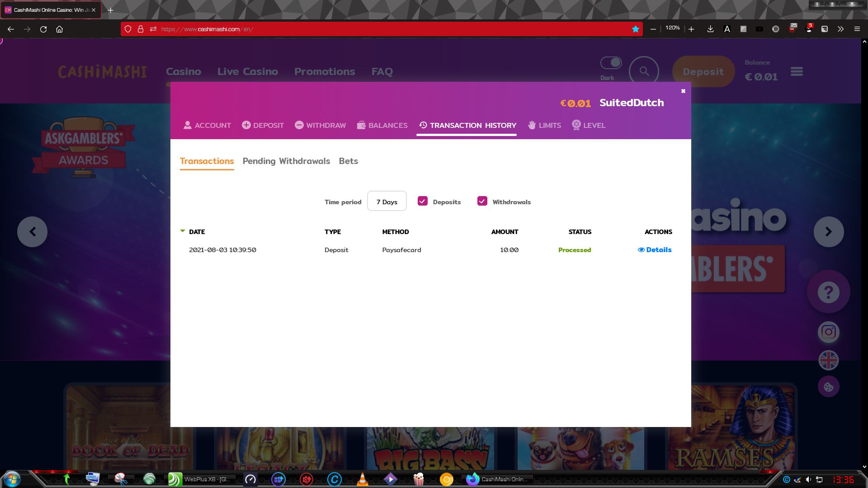Open VLC cone in taskbar

pos(362,479)
